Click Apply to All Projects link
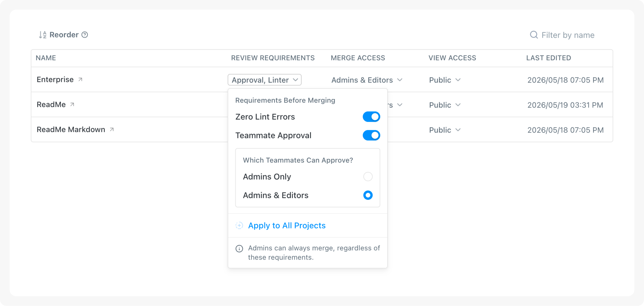 pos(287,226)
